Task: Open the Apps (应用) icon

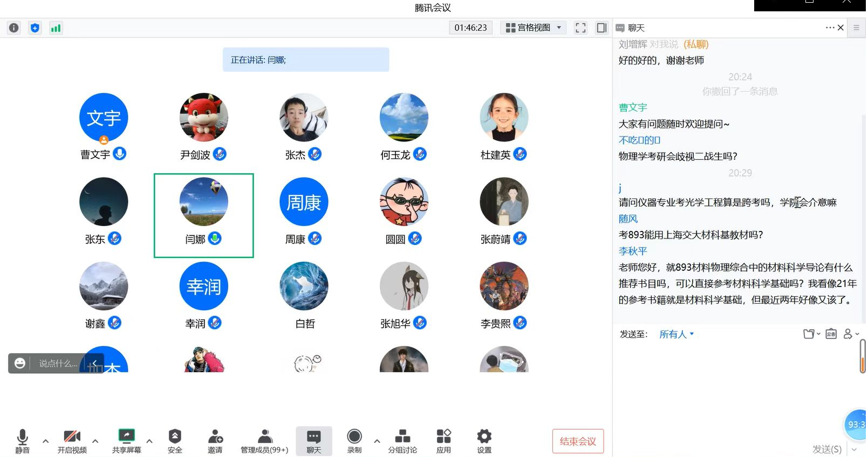Action: point(443,441)
